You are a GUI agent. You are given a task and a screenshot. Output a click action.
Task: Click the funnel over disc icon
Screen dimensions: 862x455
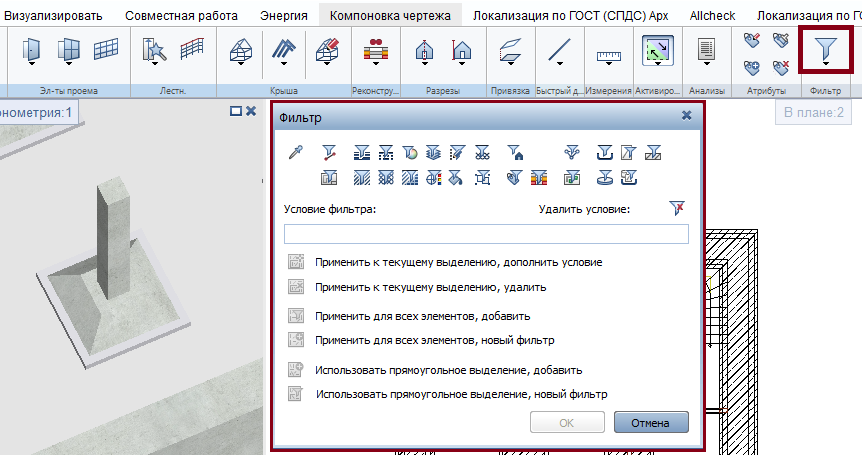pos(605,177)
